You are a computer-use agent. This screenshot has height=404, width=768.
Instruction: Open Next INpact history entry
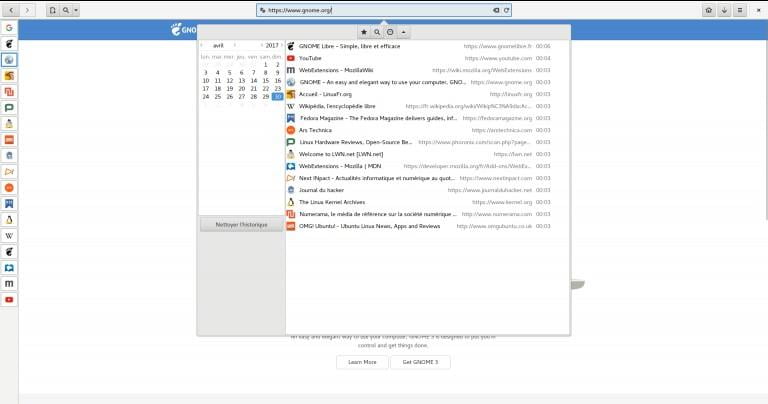click(427, 178)
